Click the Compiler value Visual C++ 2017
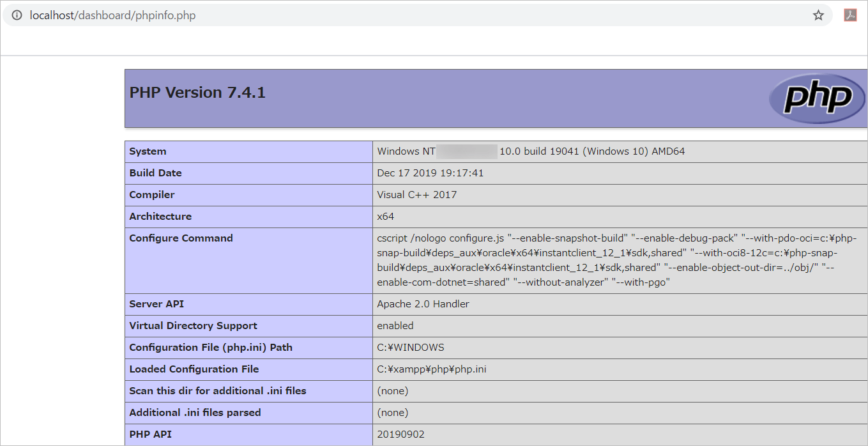The image size is (868, 446). (415, 194)
